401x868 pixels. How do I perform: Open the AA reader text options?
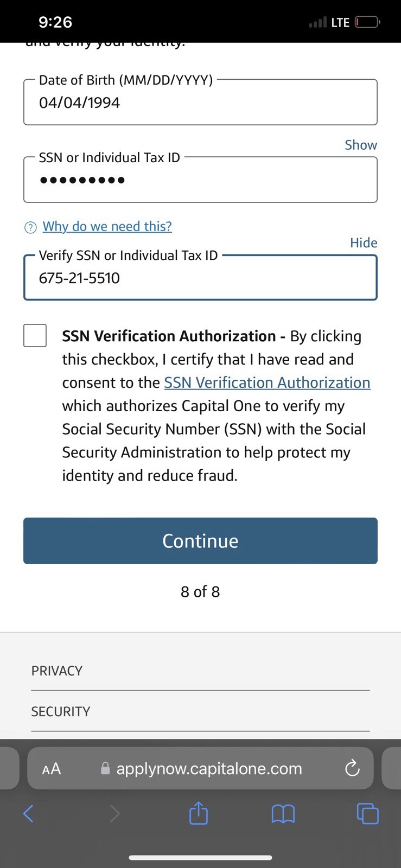click(x=52, y=769)
